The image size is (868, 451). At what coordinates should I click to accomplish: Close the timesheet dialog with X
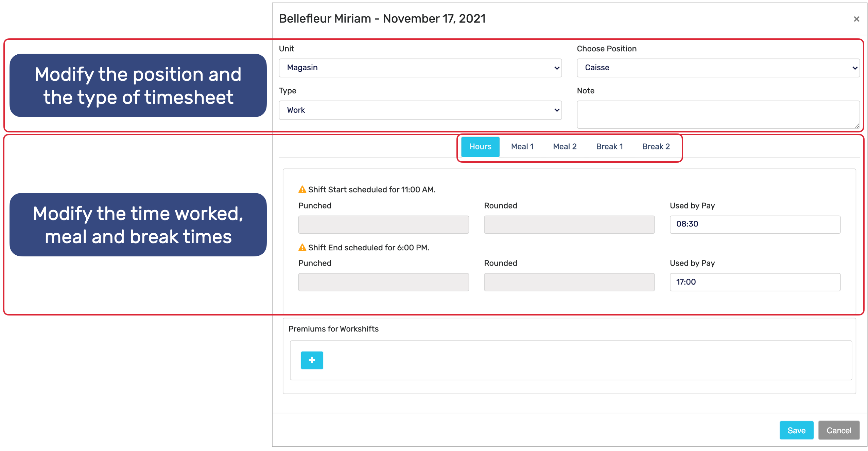click(856, 19)
